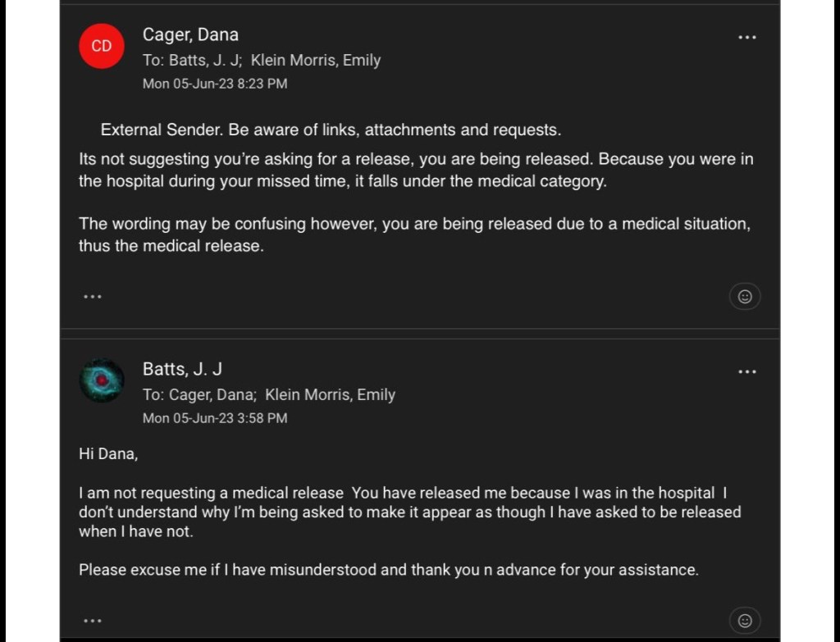
Task: Click the paragraph starting "The wording may be confusing"
Action: pyautogui.click(x=413, y=234)
